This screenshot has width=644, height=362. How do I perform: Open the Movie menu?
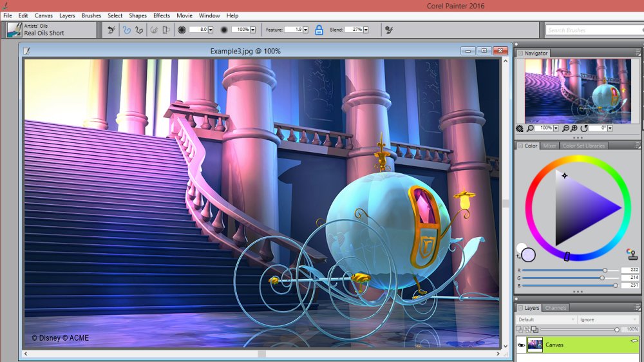click(x=184, y=15)
